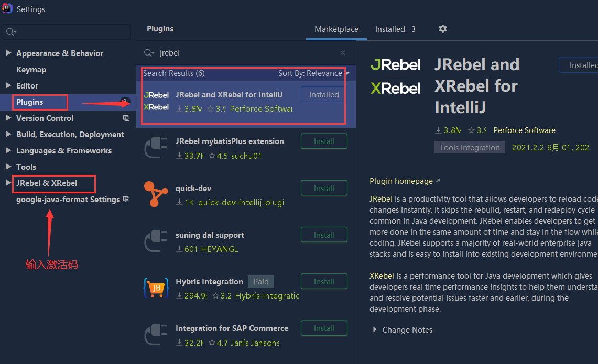
Task: Click the suning dal support plug icon
Action: (x=156, y=241)
